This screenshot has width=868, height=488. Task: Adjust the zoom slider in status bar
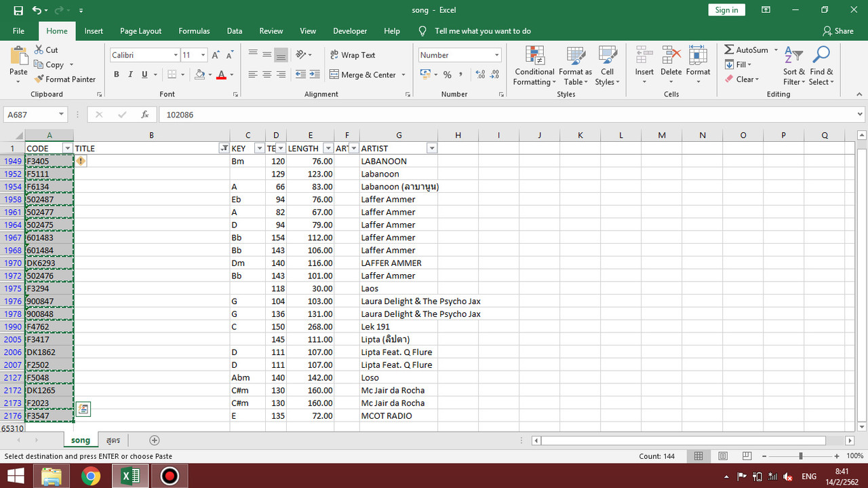click(x=801, y=456)
